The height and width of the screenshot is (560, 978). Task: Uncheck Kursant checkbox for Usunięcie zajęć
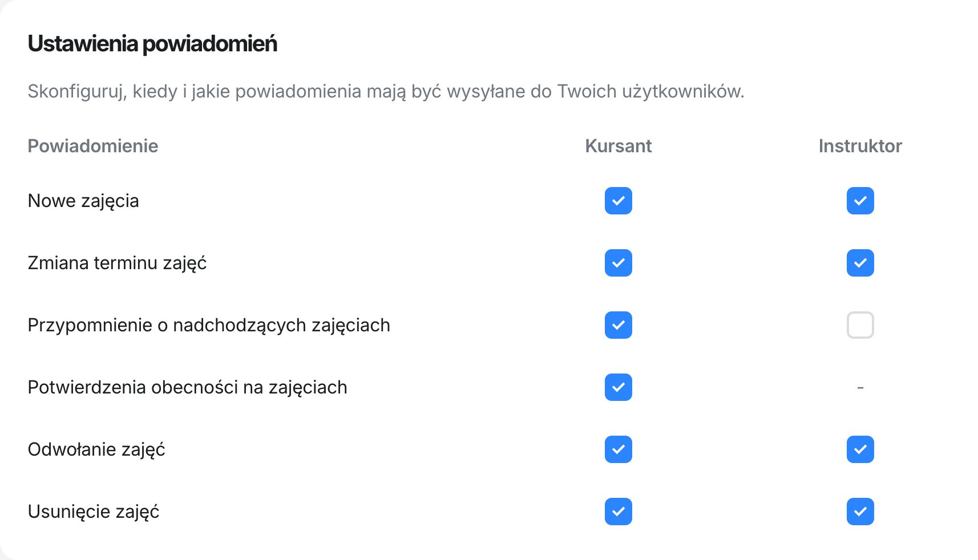618,512
